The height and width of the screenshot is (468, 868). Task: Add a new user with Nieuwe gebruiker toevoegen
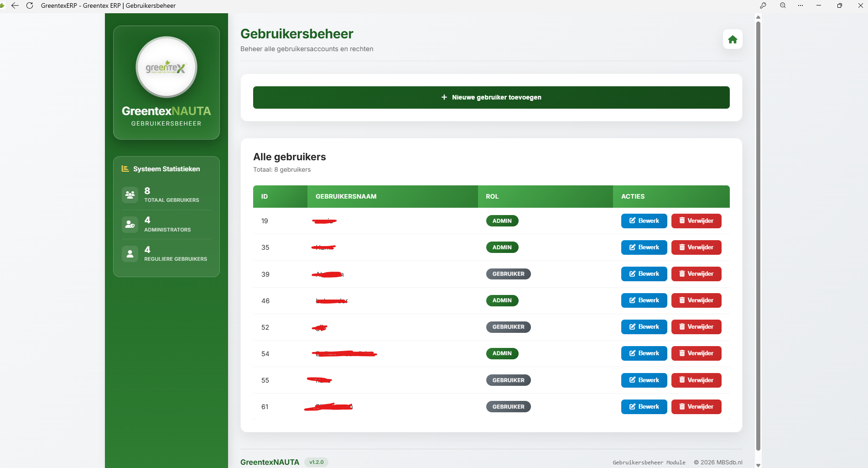(x=491, y=97)
